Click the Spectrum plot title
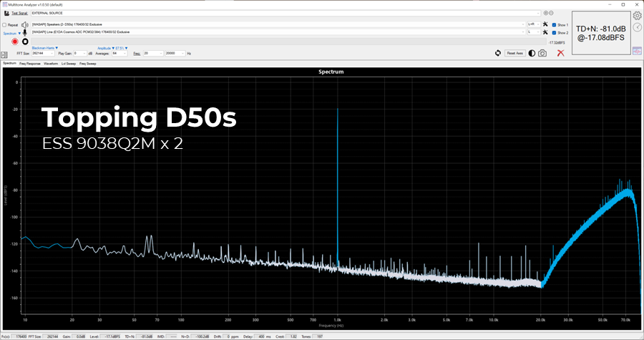Image resolution: width=644 pixels, height=340 pixels. tap(331, 72)
